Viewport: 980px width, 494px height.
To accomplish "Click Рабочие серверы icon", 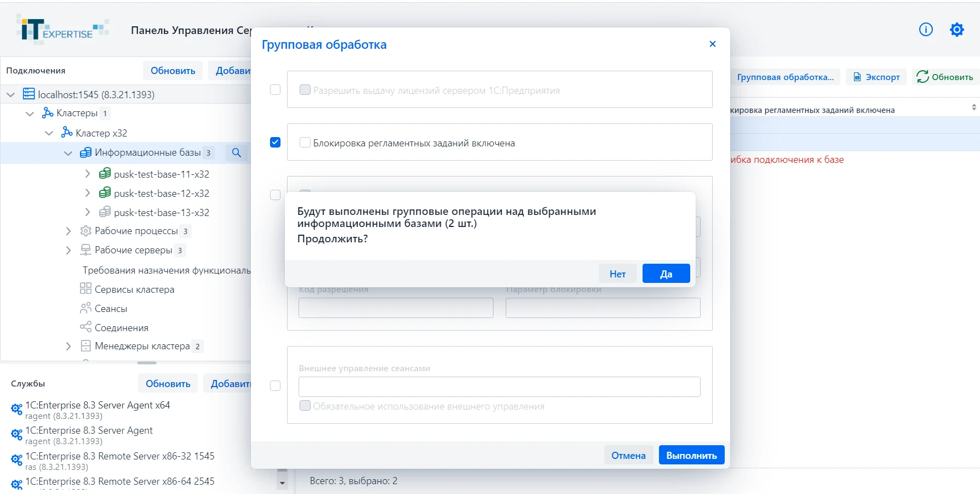I will point(85,250).
